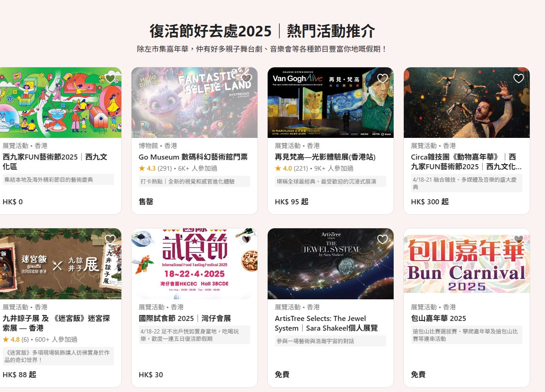Image resolution: width=545 pixels, height=392 pixels.
Task: Open Go Museum 數碼科幻藝術館門票 title
Action: tap(193, 157)
